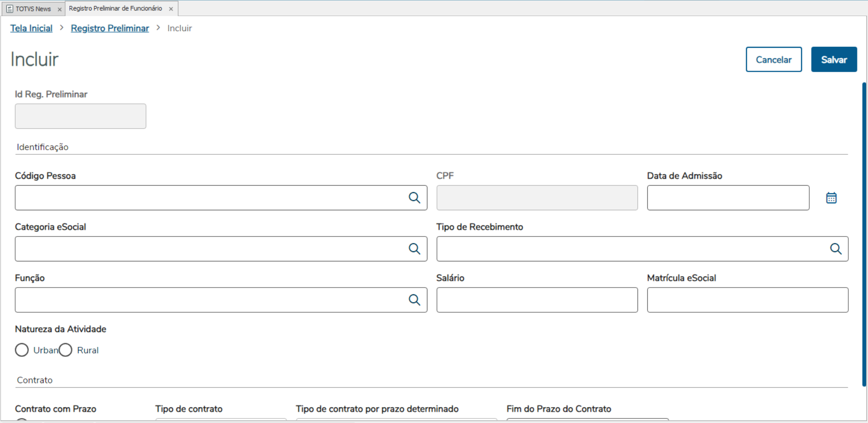Go to Tela Inicial breadcrumb link
This screenshot has width=868, height=423.
click(x=31, y=28)
